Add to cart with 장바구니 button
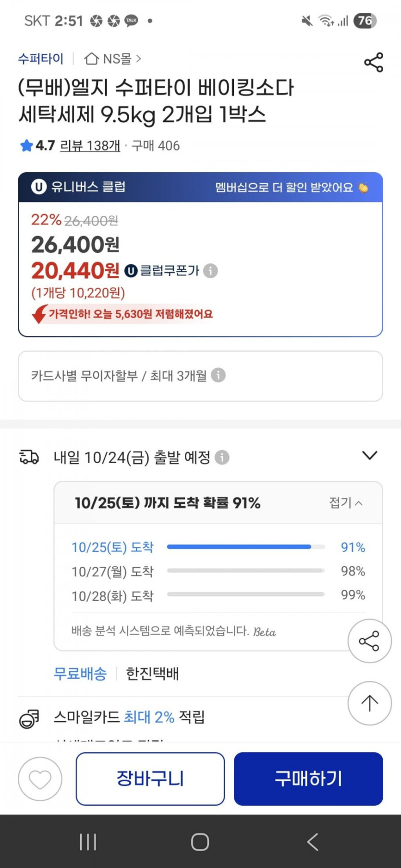401x868 pixels. 150,778
